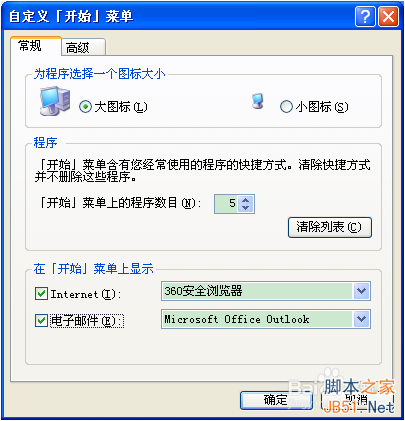Switch to the 高级 tab
Viewport: 405px width, 421px height.
coord(83,47)
